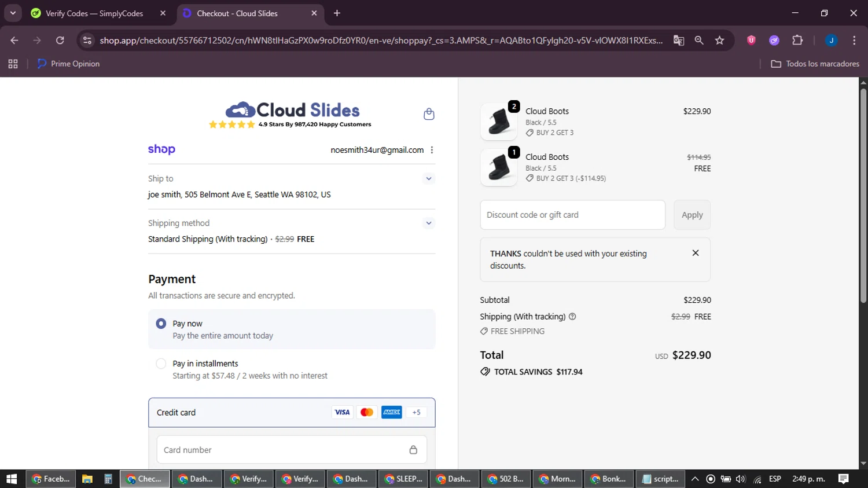Focus the Card number field
This screenshot has width=868, height=488.
click(x=292, y=450)
